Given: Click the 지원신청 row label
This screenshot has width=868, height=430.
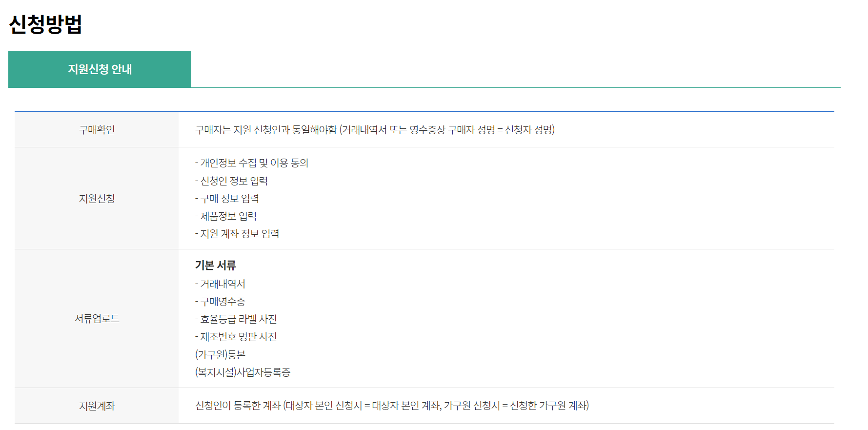Looking at the screenshot, I should (96, 198).
